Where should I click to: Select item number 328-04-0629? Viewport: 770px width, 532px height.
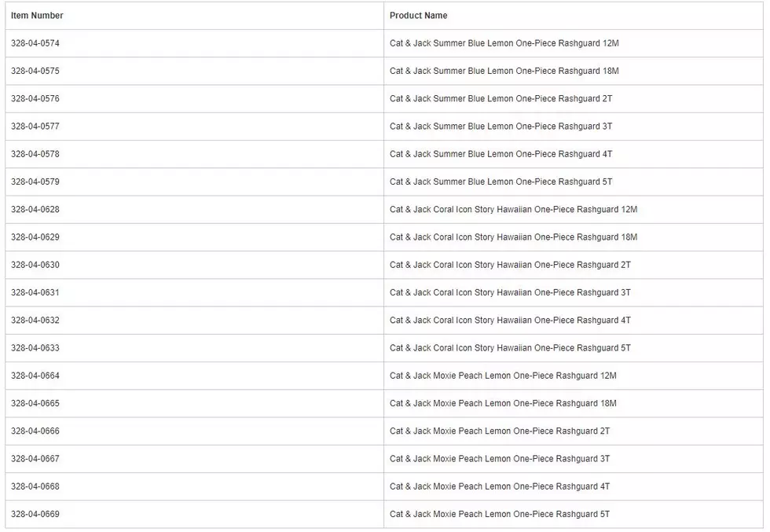35,237
